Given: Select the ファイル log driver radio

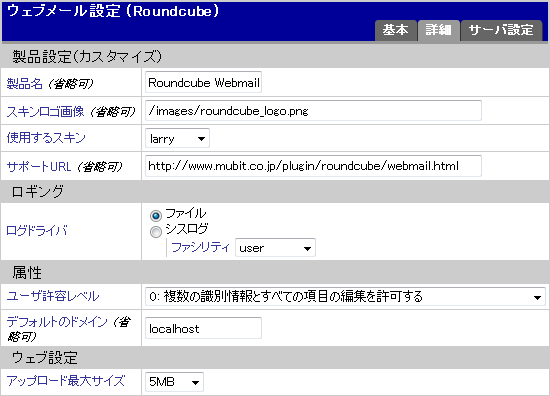Looking at the screenshot, I should [156, 215].
